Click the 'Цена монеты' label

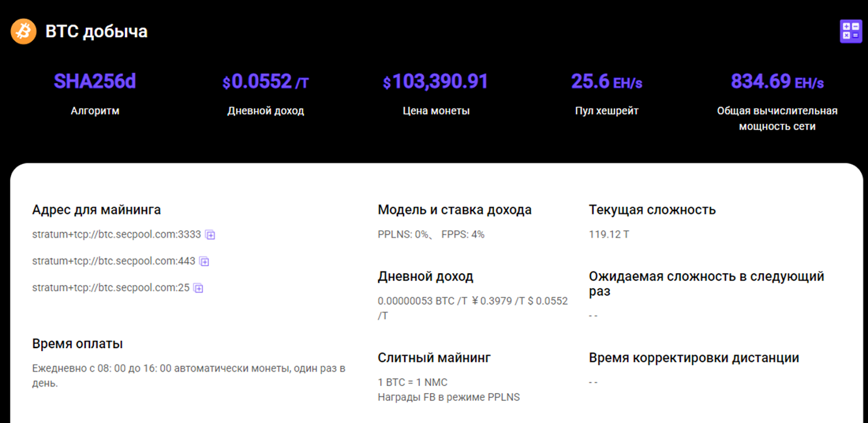[x=436, y=111]
